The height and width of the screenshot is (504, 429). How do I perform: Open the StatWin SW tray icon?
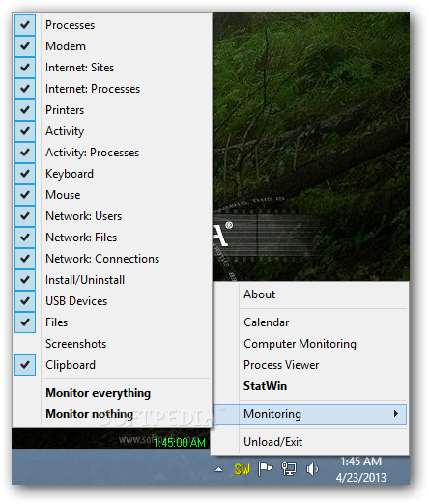tap(243, 469)
